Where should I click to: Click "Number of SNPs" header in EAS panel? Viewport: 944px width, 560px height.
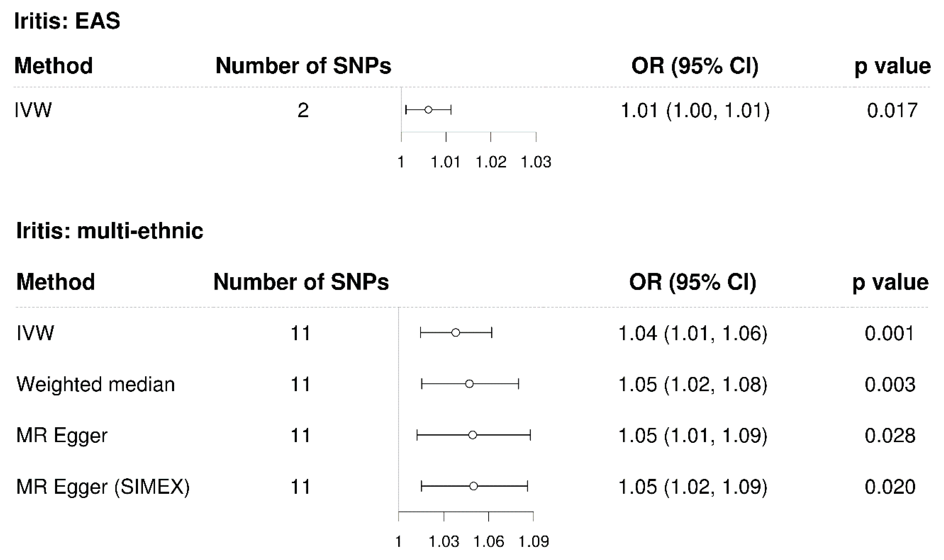303,66
